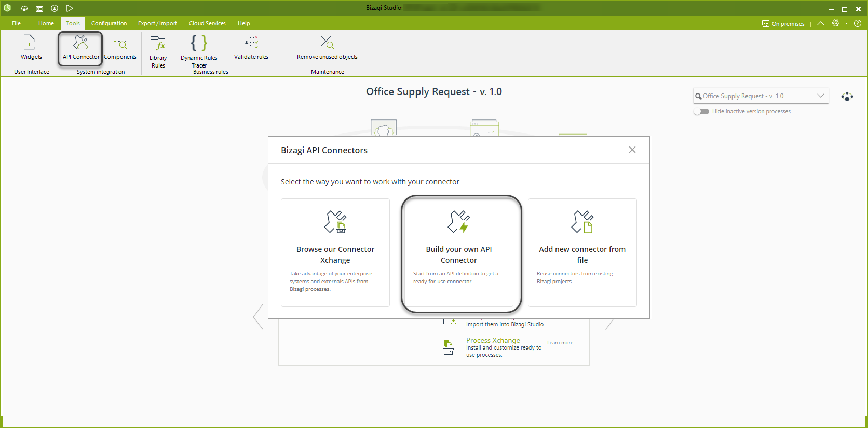Choose Build your own API Connector
The height and width of the screenshot is (428, 868).
(459, 252)
